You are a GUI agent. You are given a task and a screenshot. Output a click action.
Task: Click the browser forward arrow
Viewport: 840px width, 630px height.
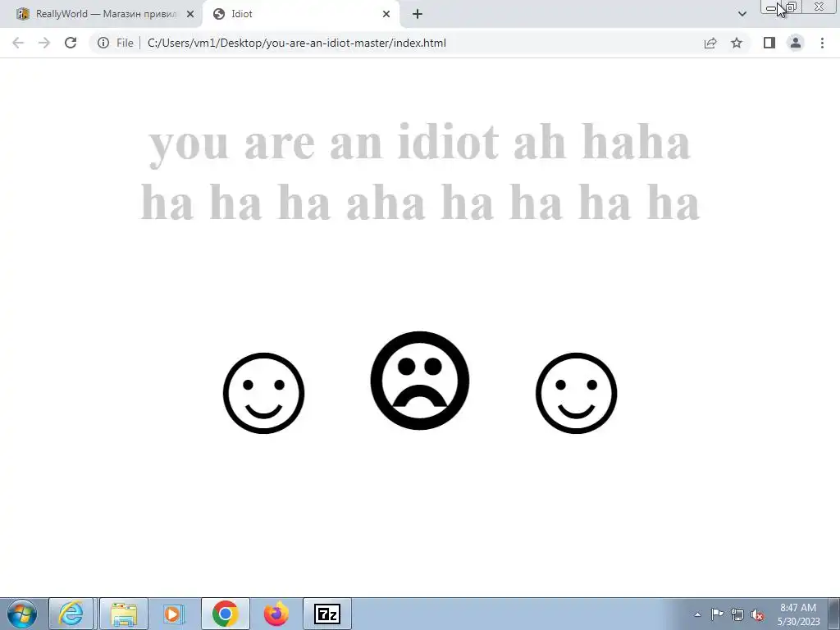click(x=44, y=43)
